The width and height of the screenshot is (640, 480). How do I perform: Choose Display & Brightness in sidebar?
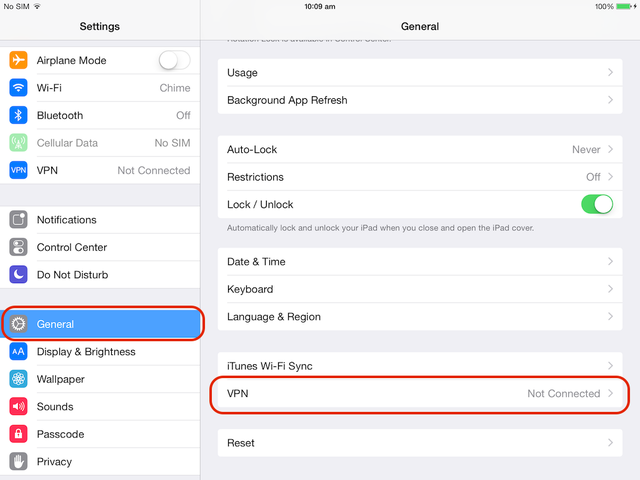100,351
